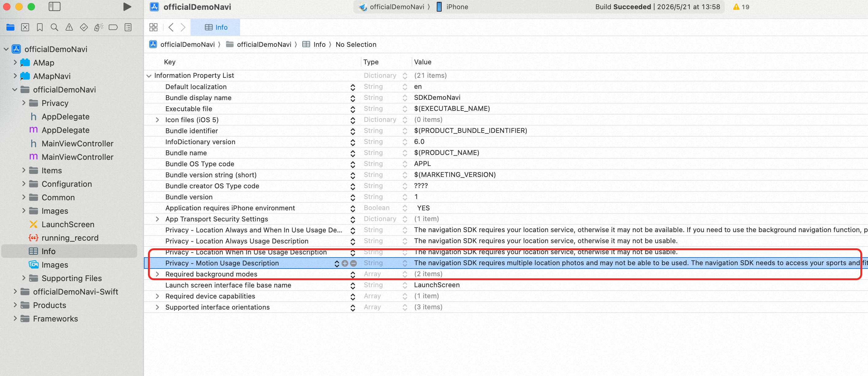Expand Required background modes row
Viewport: 868px width, 376px height.
(157, 274)
